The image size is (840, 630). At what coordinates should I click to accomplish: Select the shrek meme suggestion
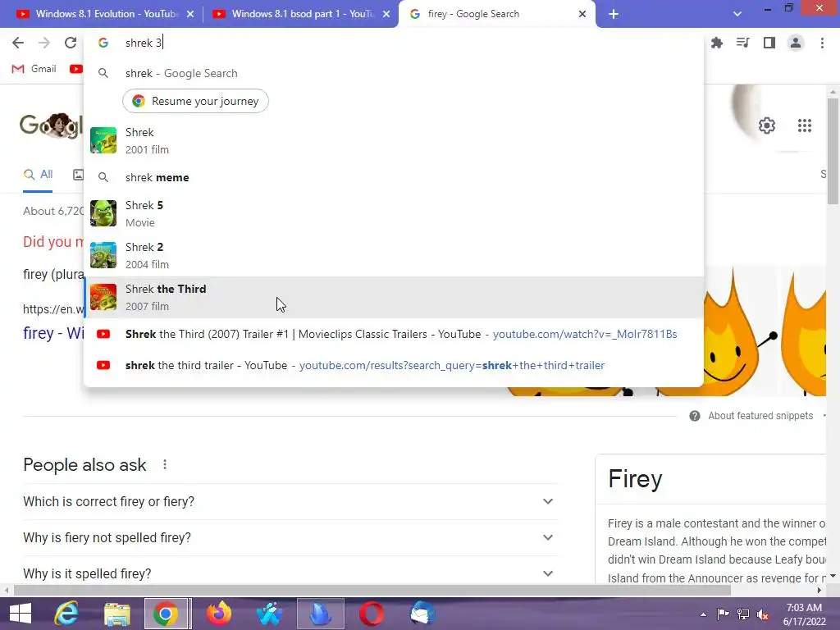pos(394,177)
